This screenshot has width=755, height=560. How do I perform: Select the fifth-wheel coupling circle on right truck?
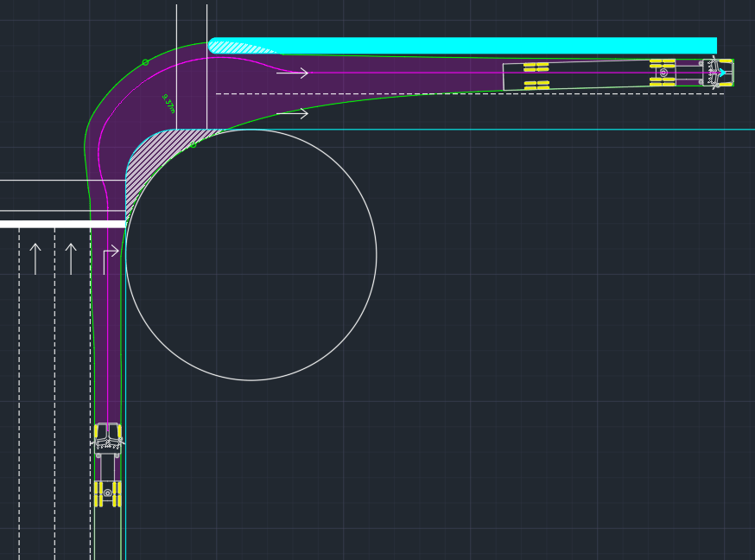(663, 73)
